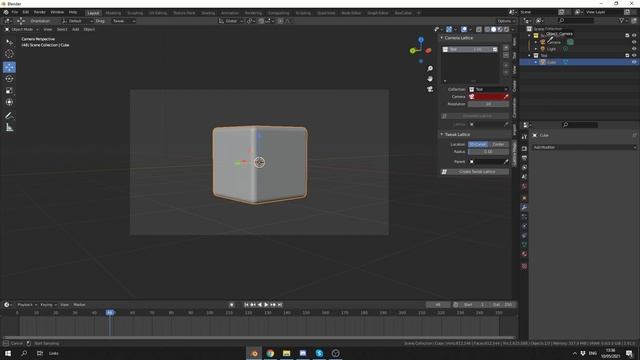Toggle camera view icon in viewport
This screenshot has height=360, width=640.
coord(430,89)
